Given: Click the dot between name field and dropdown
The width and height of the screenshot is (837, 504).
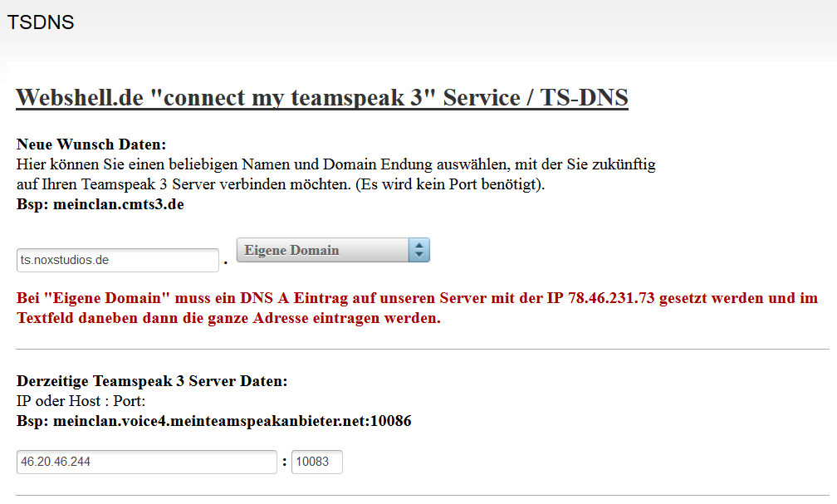Looking at the screenshot, I should pyautogui.click(x=226, y=263).
